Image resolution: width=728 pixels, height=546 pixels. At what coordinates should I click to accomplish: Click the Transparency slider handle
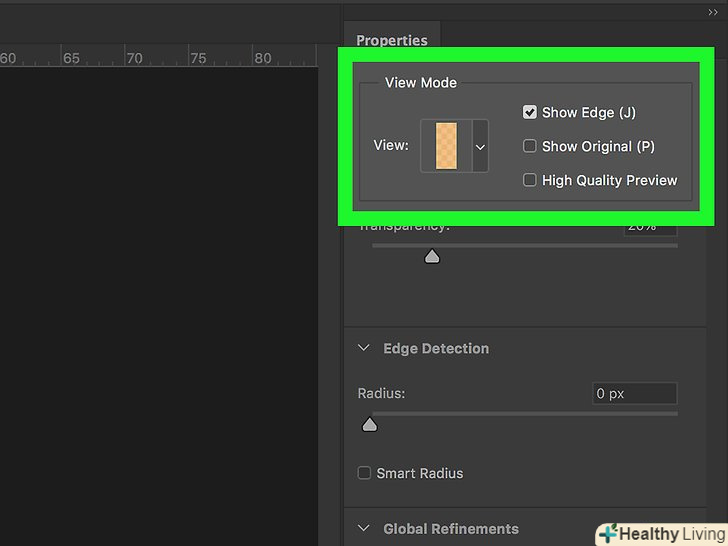tap(432, 257)
